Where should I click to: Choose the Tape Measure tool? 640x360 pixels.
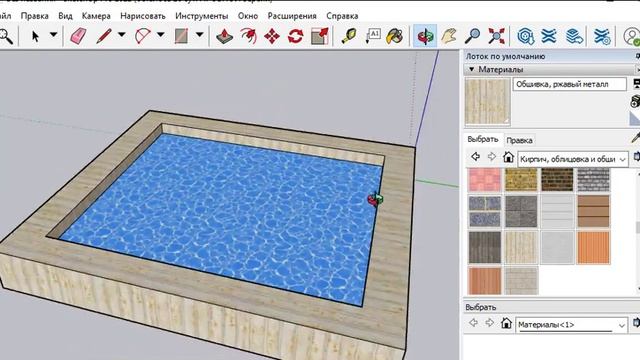coord(348,36)
